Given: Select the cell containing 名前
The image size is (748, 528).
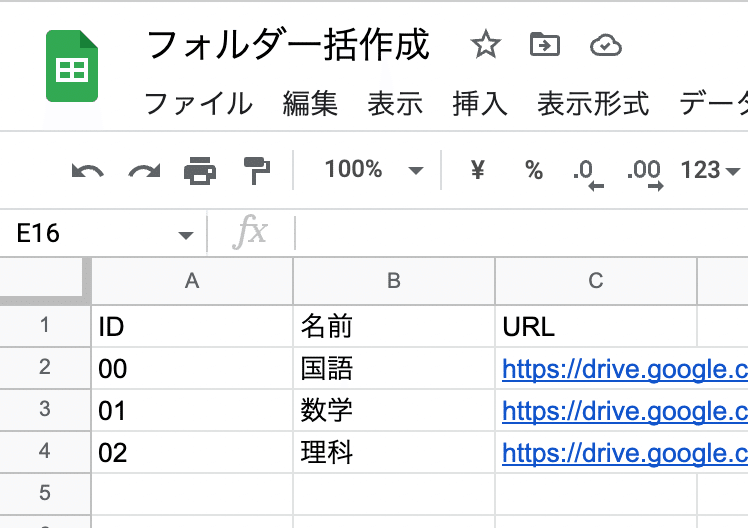Looking at the screenshot, I should tap(394, 326).
